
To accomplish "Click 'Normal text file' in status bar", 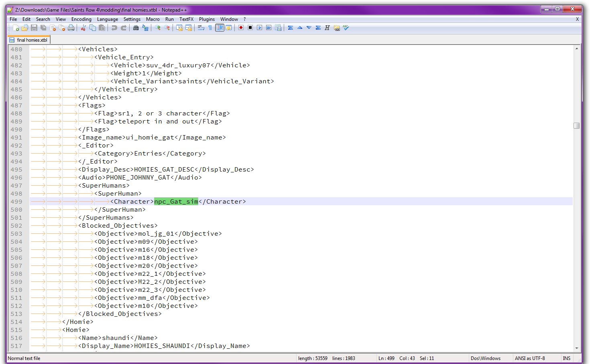I will click(x=24, y=358).
